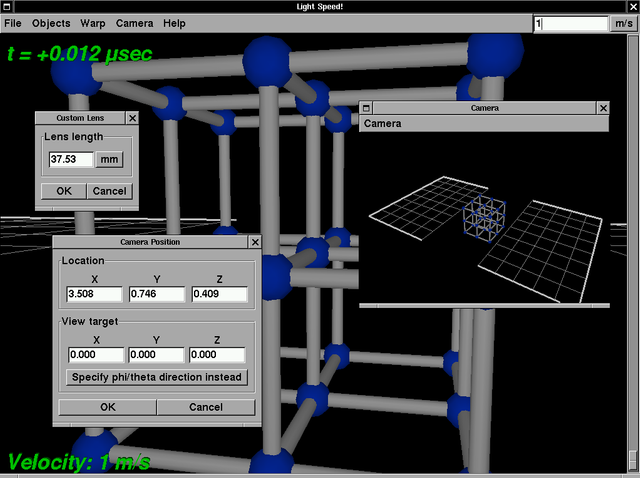The height and width of the screenshot is (478, 640).
Task: Cancel the Custom Lens dialog
Action: coord(109,191)
